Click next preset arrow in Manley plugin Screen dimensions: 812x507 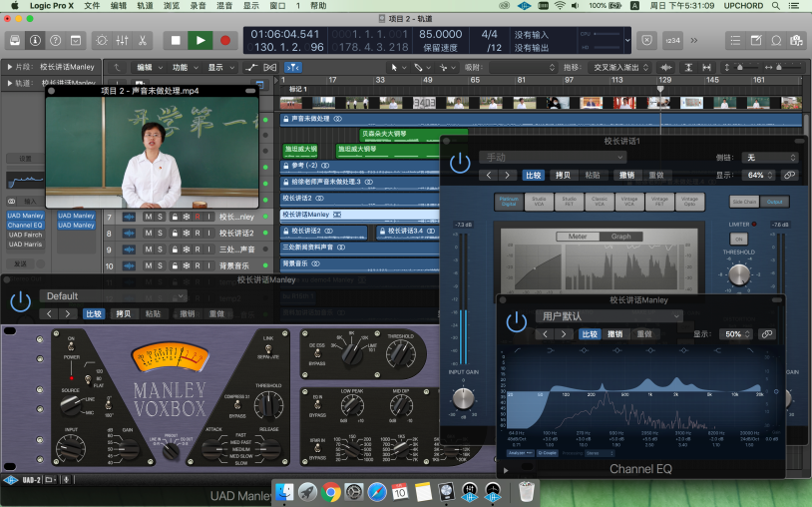point(67,313)
